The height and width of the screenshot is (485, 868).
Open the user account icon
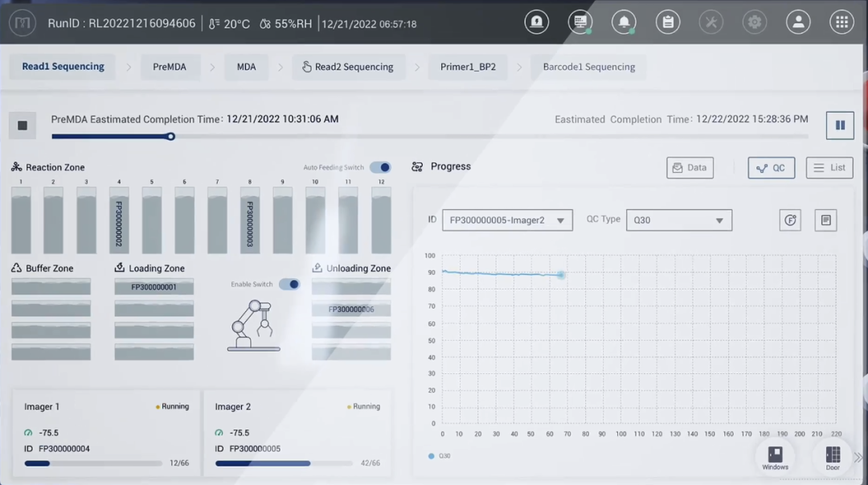coord(798,23)
